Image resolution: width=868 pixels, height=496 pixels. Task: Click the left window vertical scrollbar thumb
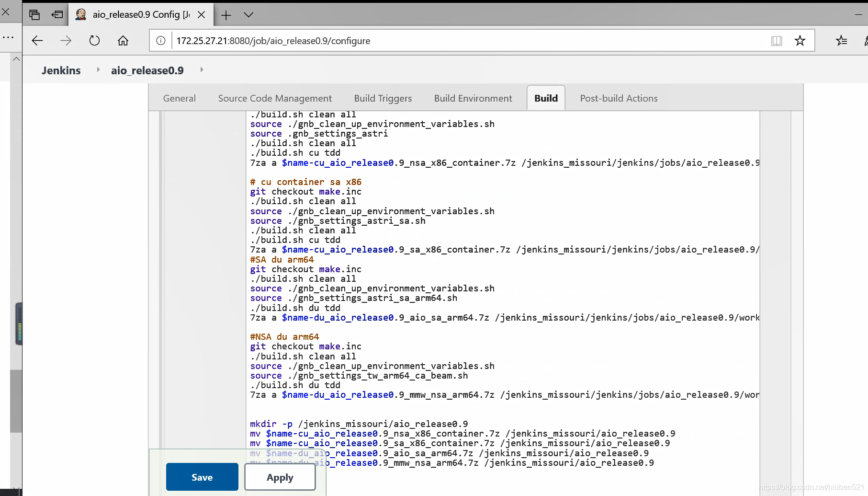point(16,401)
